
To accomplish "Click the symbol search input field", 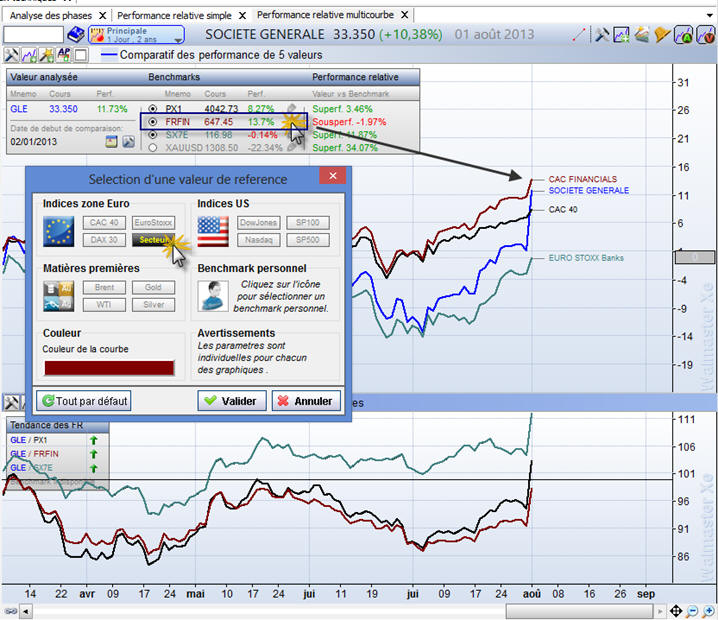I will click(x=33, y=34).
